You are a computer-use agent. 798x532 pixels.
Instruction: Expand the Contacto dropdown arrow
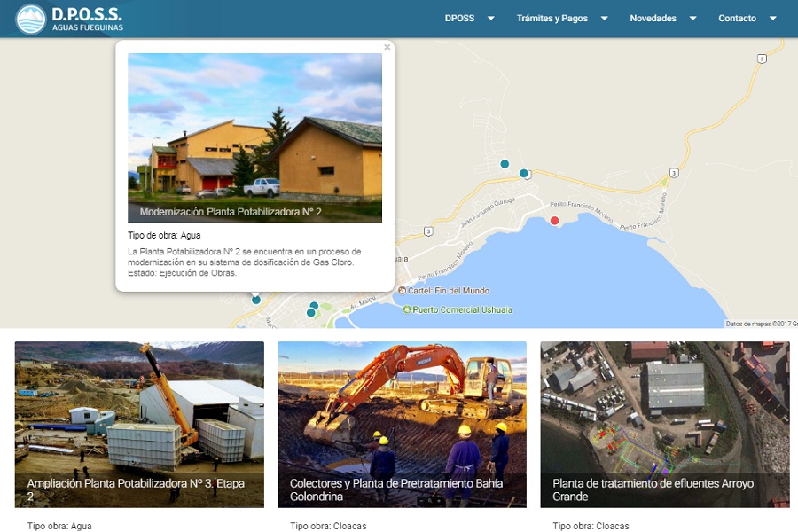pos(773,18)
